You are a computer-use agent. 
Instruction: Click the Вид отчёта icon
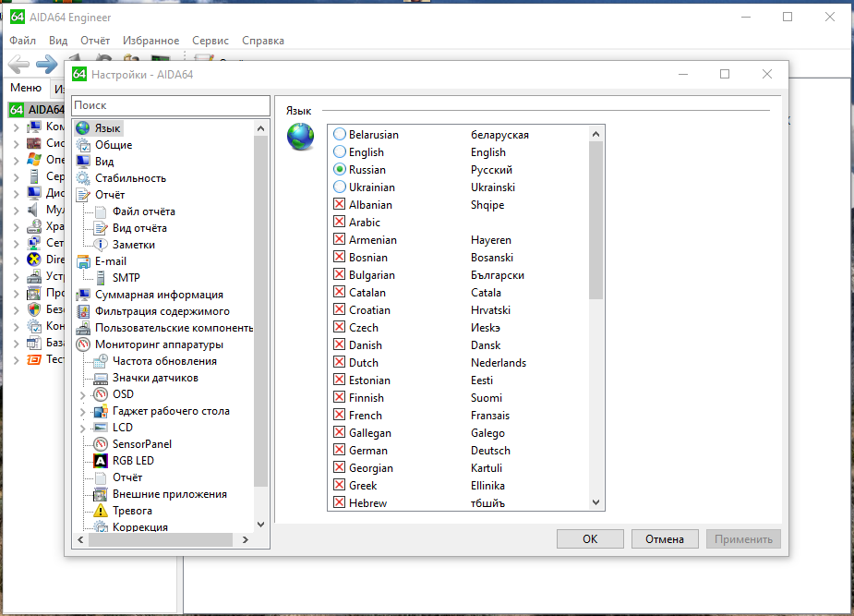pyautogui.click(x=101, y=228)
